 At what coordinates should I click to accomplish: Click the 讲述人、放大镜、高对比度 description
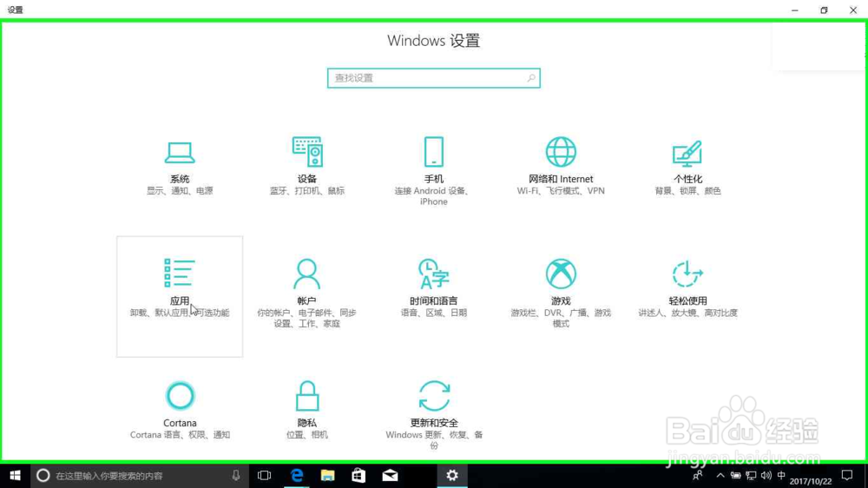point(687,313)
